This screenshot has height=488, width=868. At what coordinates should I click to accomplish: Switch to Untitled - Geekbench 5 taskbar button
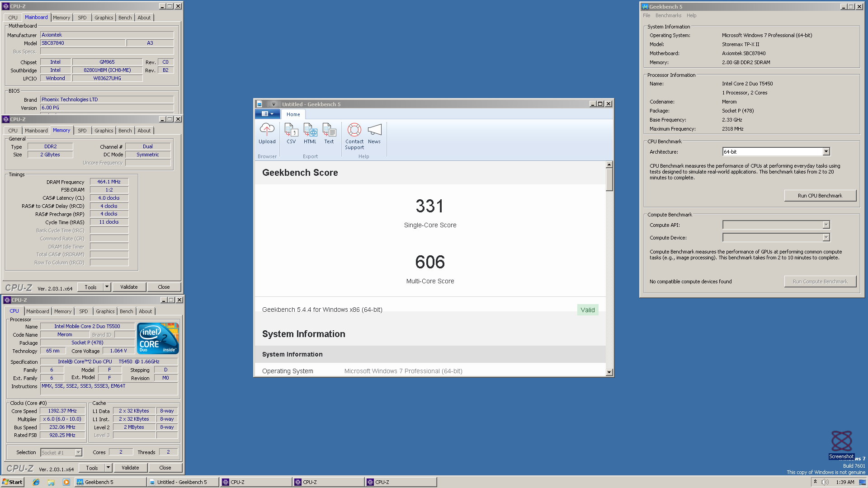pyautogui.click(x=183, y=482)
